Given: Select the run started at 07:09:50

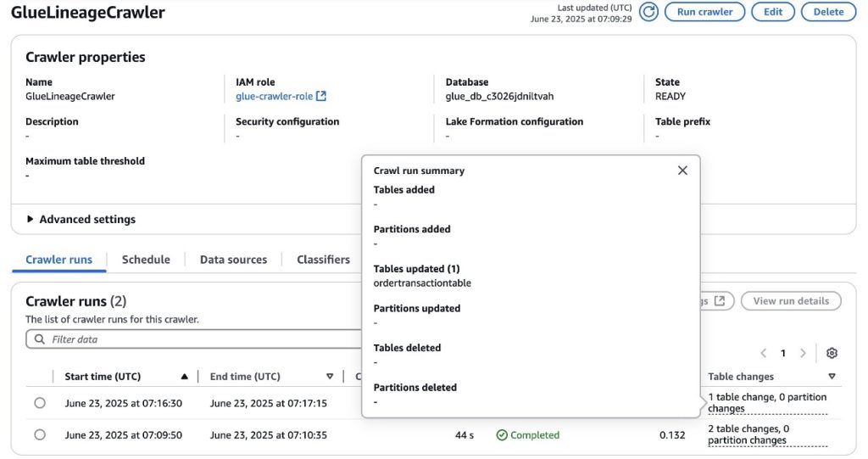Looking at the screenshot, I should [x=40, y=434].
